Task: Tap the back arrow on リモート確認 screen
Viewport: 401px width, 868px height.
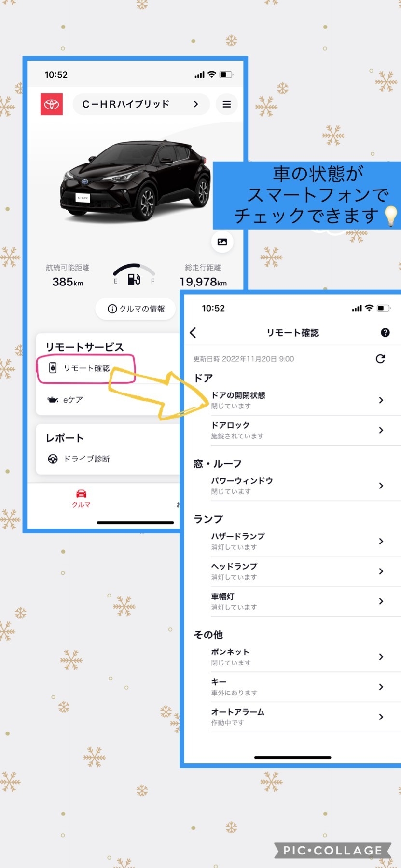Action: pos(193,333)
